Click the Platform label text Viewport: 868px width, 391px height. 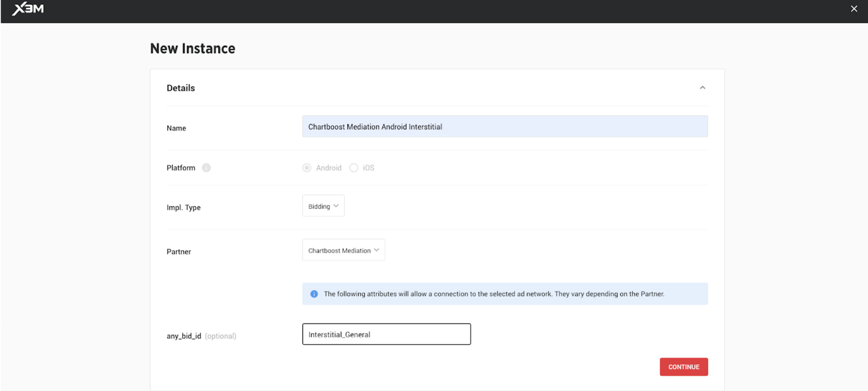tap(181, 168)
